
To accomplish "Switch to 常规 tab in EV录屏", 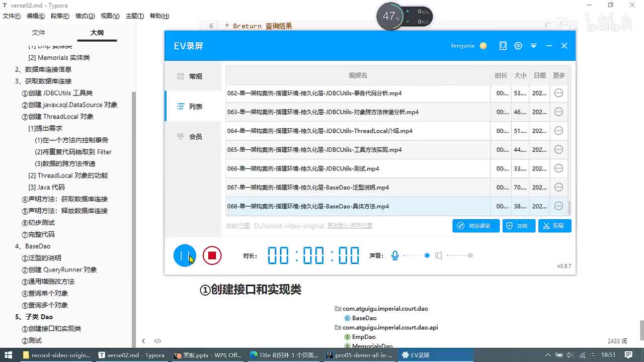I will pyautogui.click(x=193, y=76).
